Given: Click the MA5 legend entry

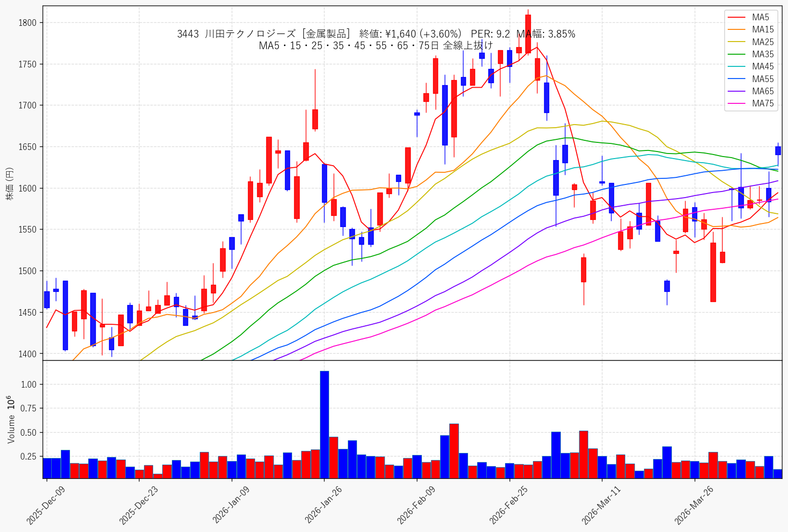Looking at the screenshot, I should (750, 17).
